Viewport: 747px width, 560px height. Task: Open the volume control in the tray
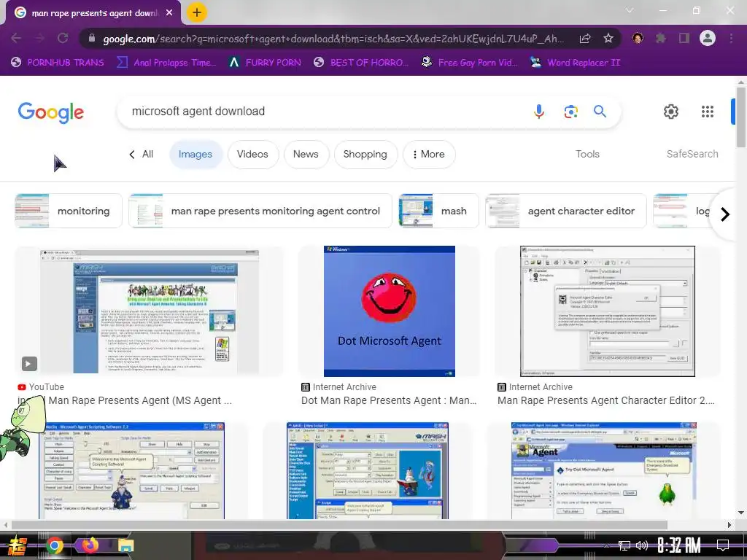tap(642, 545)
